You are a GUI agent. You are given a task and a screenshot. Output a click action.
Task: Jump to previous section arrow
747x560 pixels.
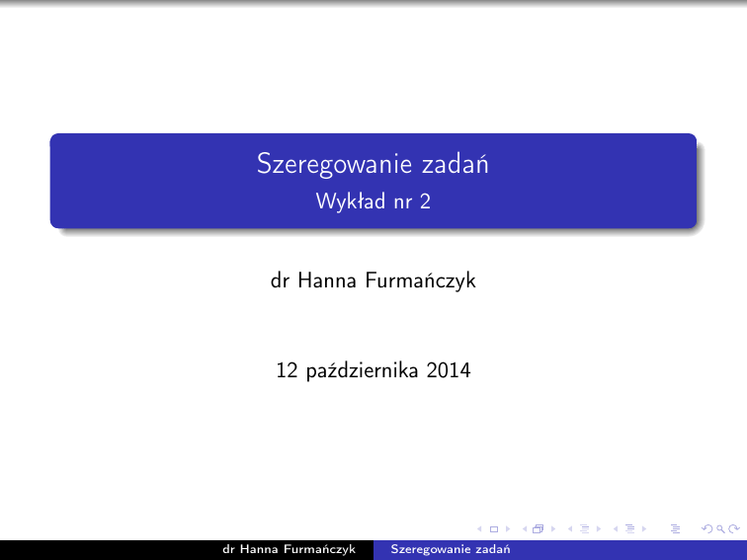tap(614, 530)
